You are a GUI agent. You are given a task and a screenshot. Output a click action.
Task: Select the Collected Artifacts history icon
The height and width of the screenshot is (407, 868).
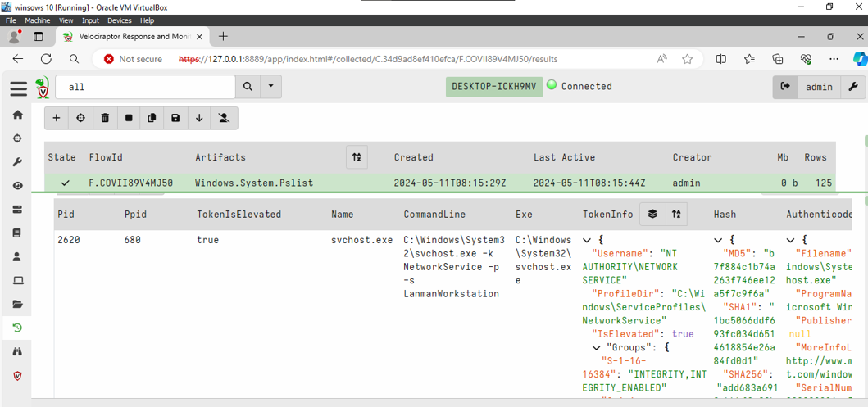(x=18, y=328)
